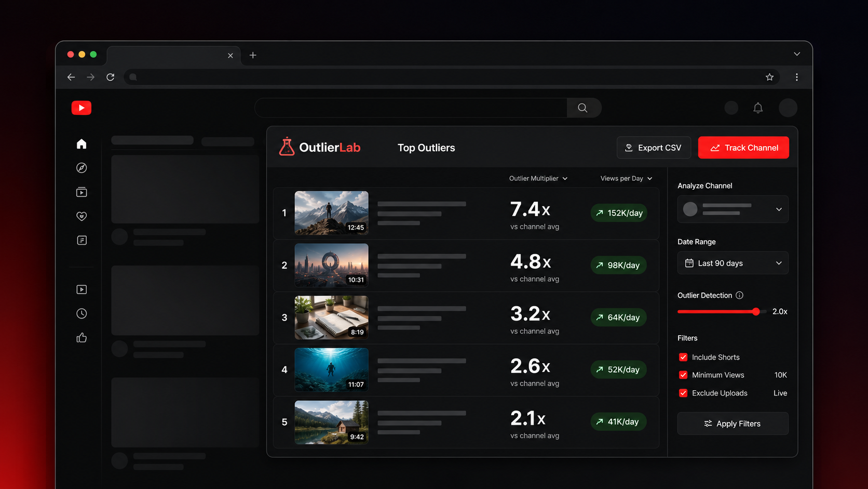Click the notes list sidebar icon
Image resolution: width=868 pixels, height=489 pixels.
(82, 240)
